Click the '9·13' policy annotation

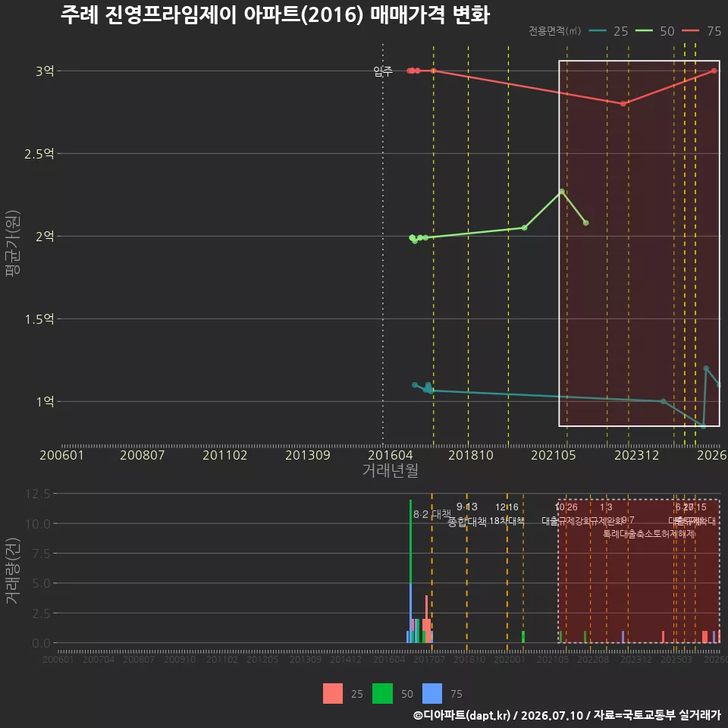click(x=466, y=507)
